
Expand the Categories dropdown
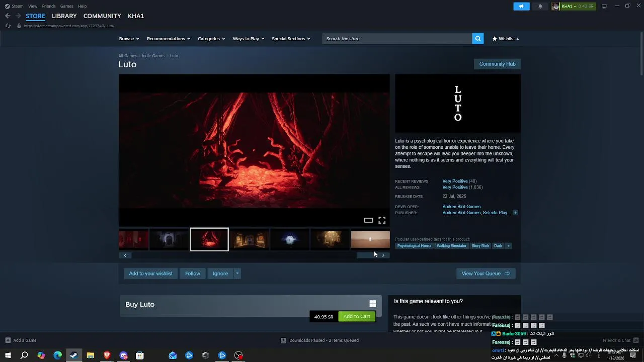[x=211, y=39]
